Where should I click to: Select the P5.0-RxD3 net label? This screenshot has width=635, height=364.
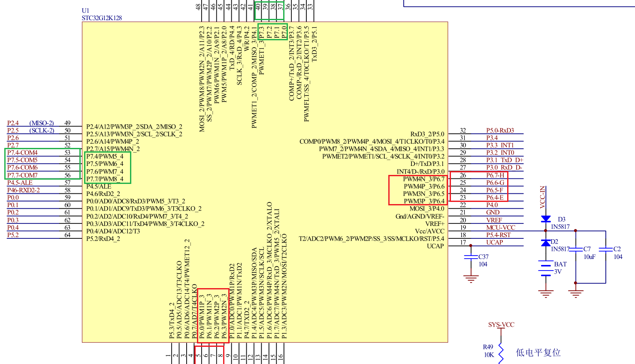click(500, 130)
